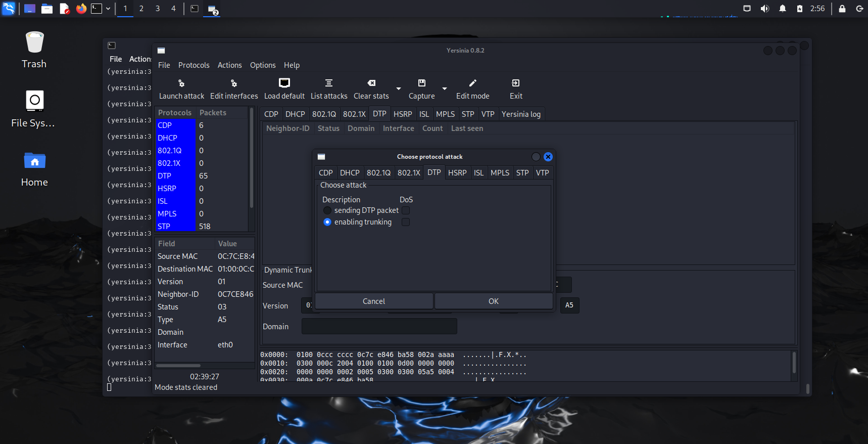
Task: Open Edit interfaces from the toolbar
Action: click(233, 83)
